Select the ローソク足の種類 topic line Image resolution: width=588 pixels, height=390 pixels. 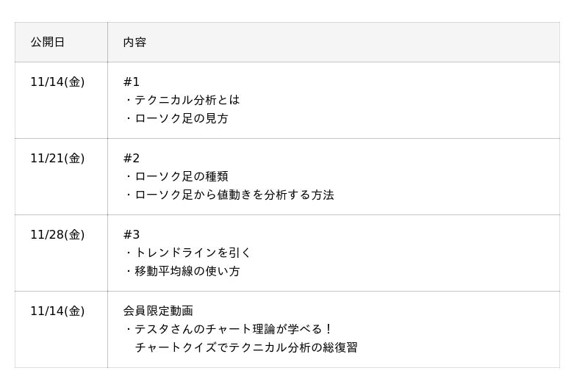(x=181, y=176)
